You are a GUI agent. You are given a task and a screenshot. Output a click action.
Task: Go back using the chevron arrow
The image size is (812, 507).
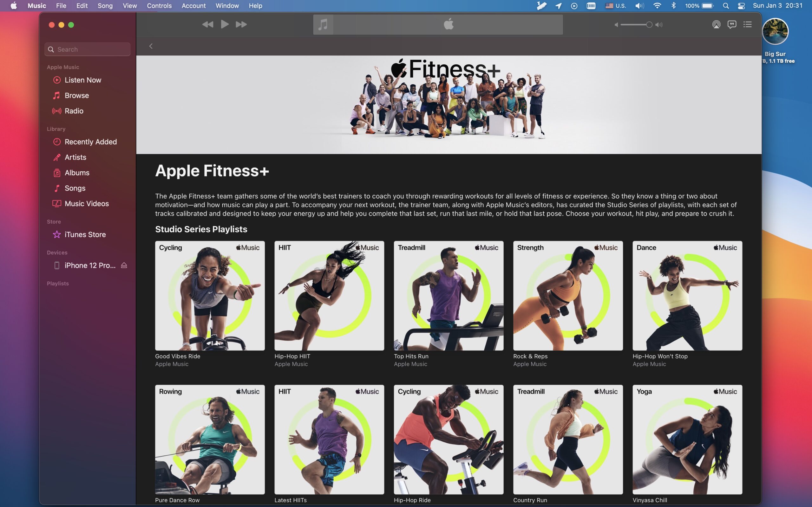coord(151,46)
